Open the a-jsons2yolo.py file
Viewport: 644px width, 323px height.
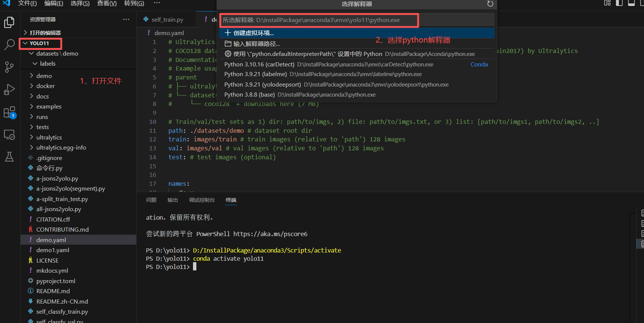(x=78, y=179)
